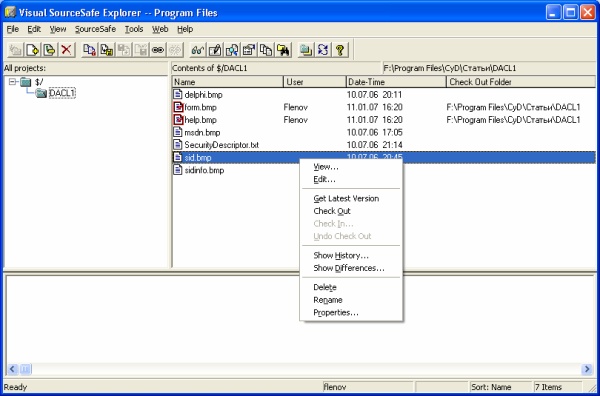Image resolution: width=600 pixels, height=396 pixels.
Task: Choose View... from the context menu
Action: tap(351, 166)
